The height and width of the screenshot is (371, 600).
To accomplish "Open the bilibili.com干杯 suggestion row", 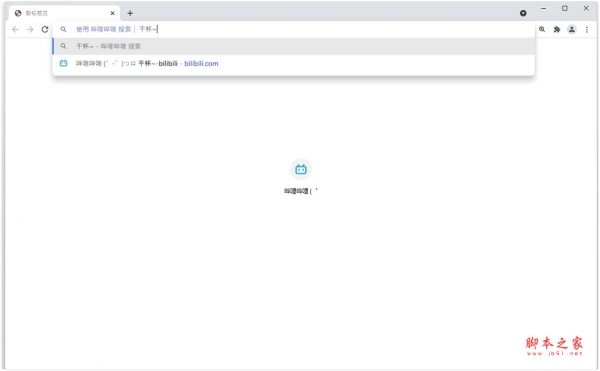I will [293, 63].
